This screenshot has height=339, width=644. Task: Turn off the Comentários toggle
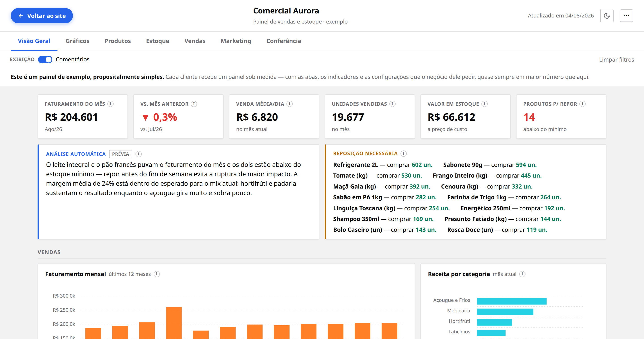[x=45, y=60]
